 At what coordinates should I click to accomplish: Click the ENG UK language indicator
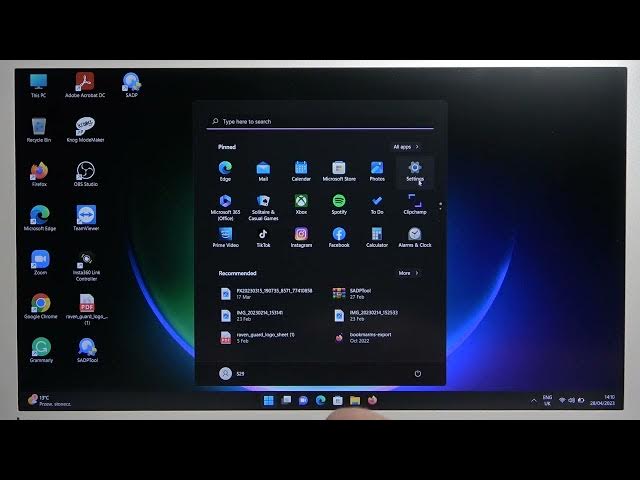tap(547, 400)
